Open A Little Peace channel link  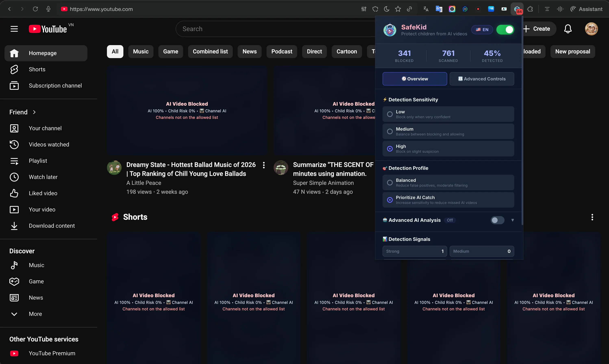(x=144, y=183)
